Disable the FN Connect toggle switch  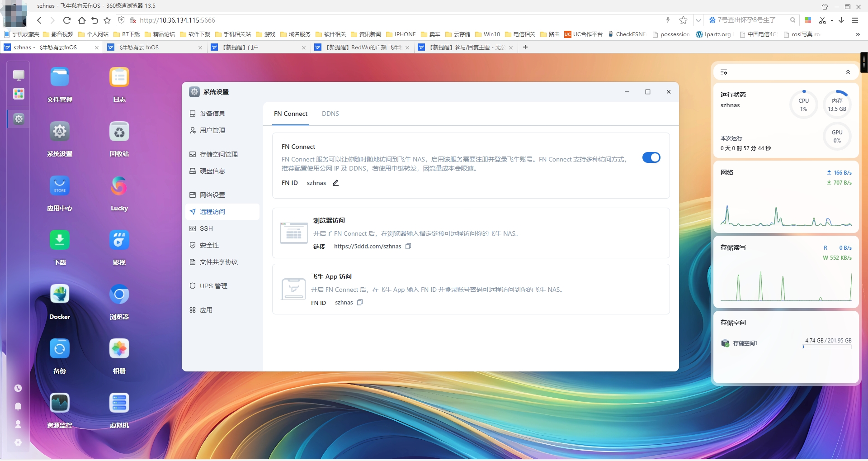[651, 157]
